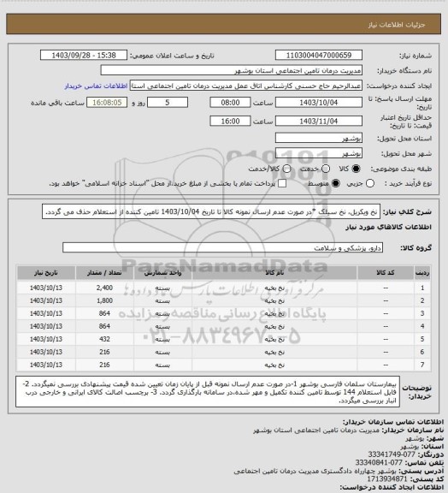This screenshot has height=493, width=448.
Task: Select the بسته unit cell in row 6
Action: [x=162, y=352]
